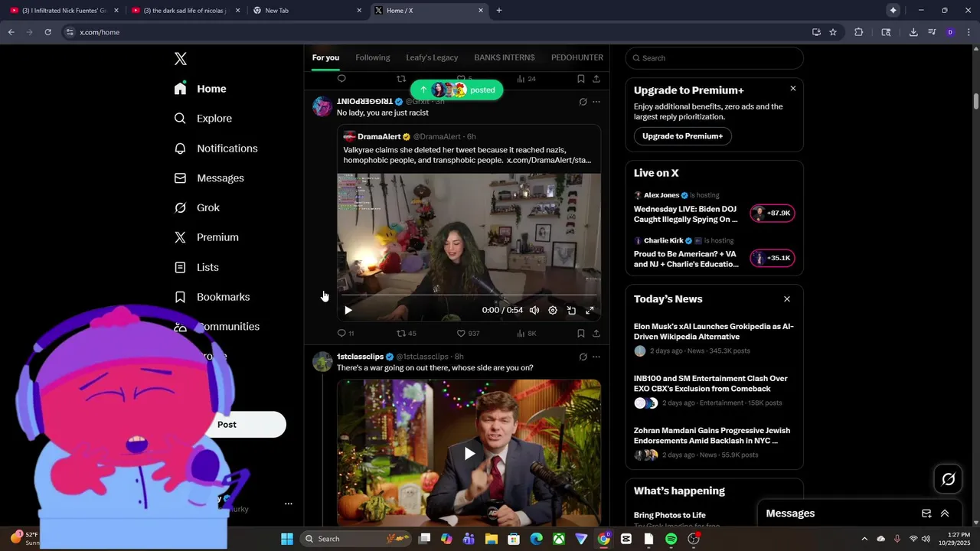Image resolution: width=980 pixels, height=551 pixels.
Task: Open Windows Start menu
Action: pos(287,539)
